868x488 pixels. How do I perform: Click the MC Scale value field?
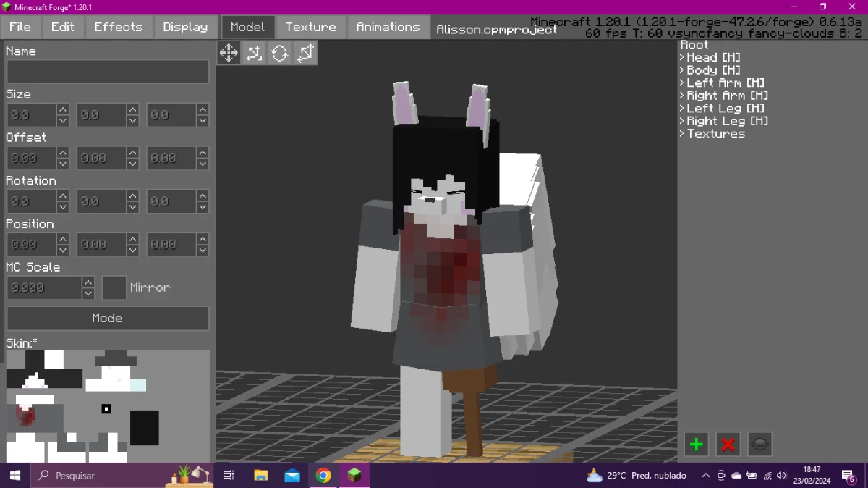[x=44, y=287]
